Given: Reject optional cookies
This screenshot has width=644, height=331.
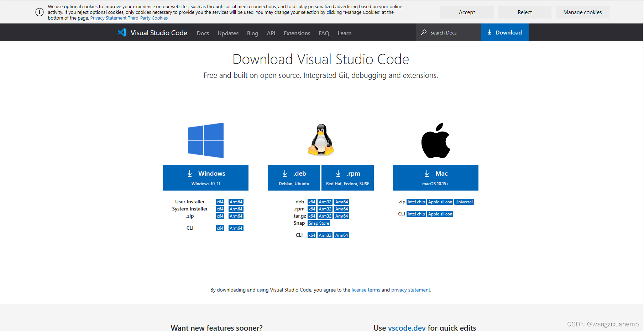Looking at the screenshot, I should pyautogui.click(x=525, y=12).
